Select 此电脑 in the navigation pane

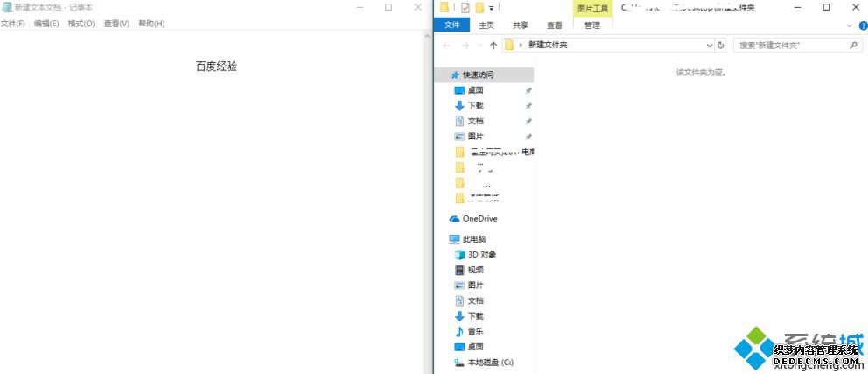[x=474, y=239]
